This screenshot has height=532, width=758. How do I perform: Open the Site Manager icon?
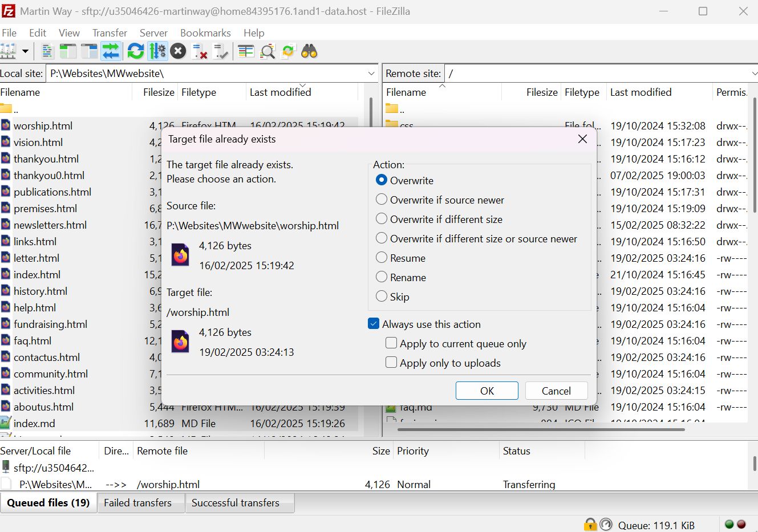tap(8, 51)
